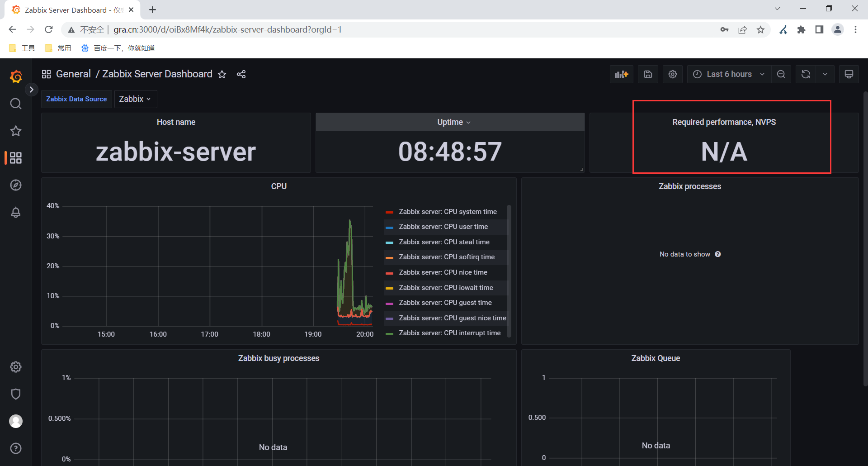The width and height of the screenshot is (868, 466).
Task: Toggle CPU guest nice time legend series
Action: coord(453,318)
